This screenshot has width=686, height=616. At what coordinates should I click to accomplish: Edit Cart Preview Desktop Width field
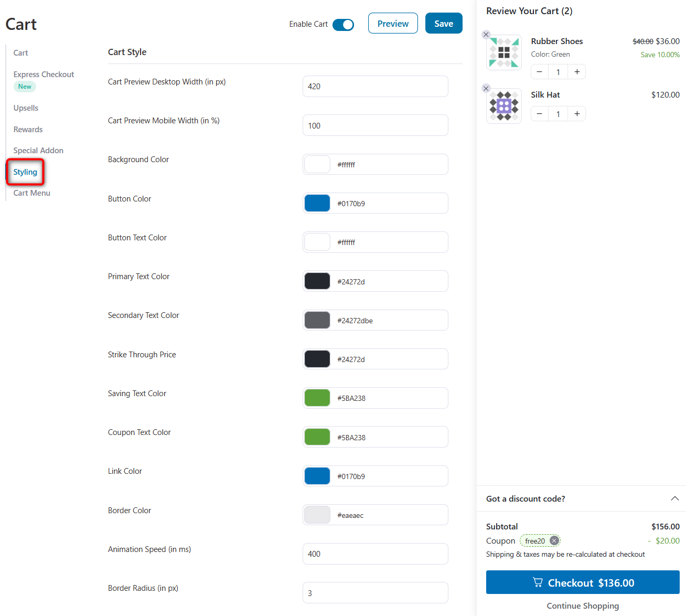pyautogui.click(x=376, y=86)
